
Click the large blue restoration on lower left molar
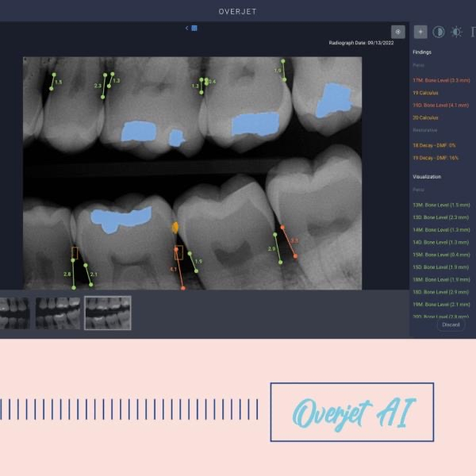click(x=121, y=219)
